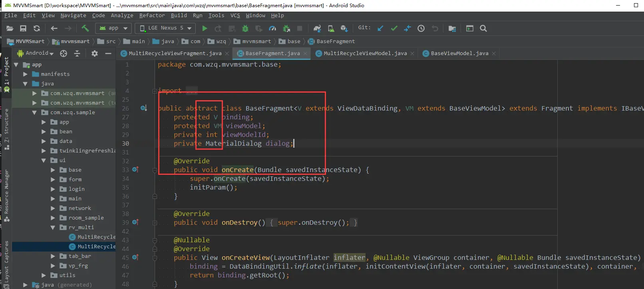Open the Refactor menu
Image resolution: width=644 pixels, height=289 pixels.
coord(152,16)
